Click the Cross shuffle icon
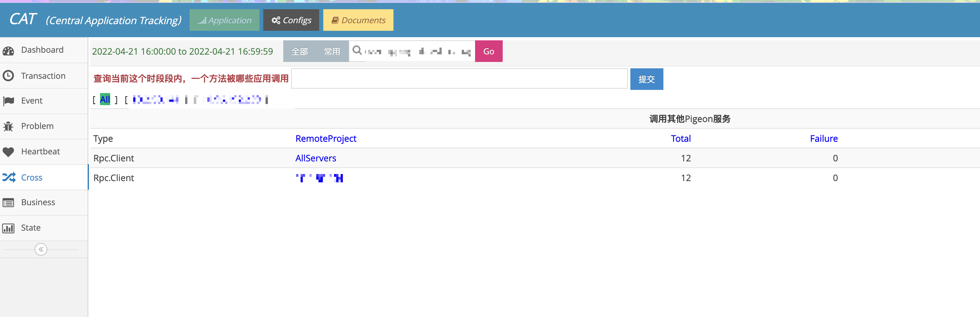 click(9, 177)
